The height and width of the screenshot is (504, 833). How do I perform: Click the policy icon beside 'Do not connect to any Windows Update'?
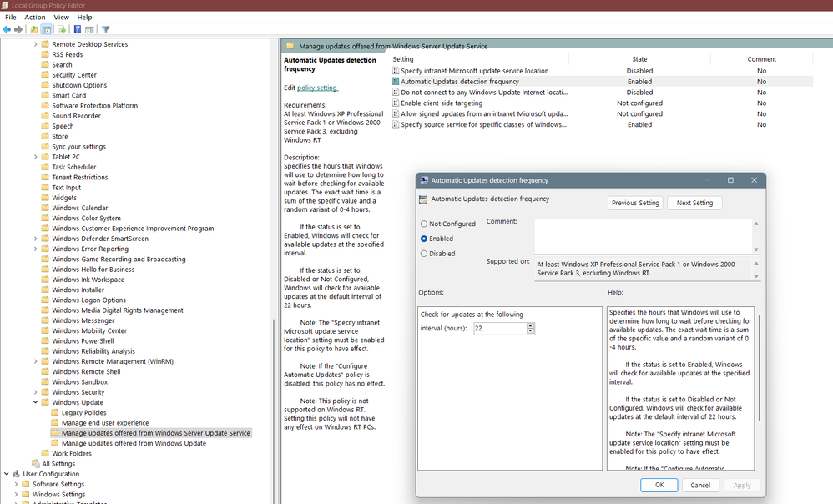click(x=396, y=93)
